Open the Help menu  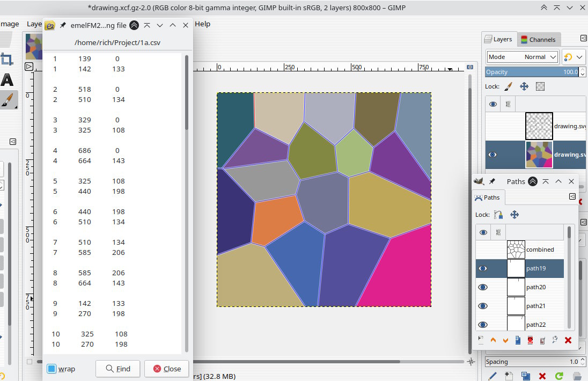click(202, 24)
